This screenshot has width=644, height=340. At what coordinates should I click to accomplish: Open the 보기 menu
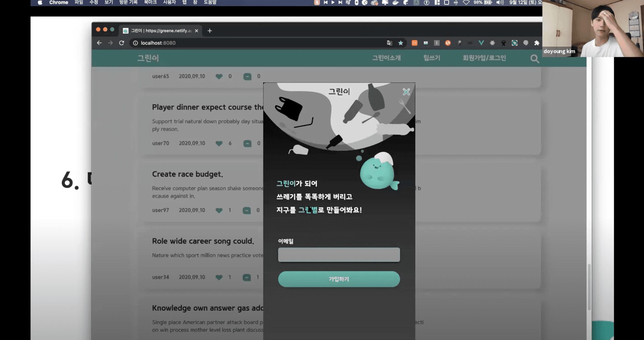109,3
